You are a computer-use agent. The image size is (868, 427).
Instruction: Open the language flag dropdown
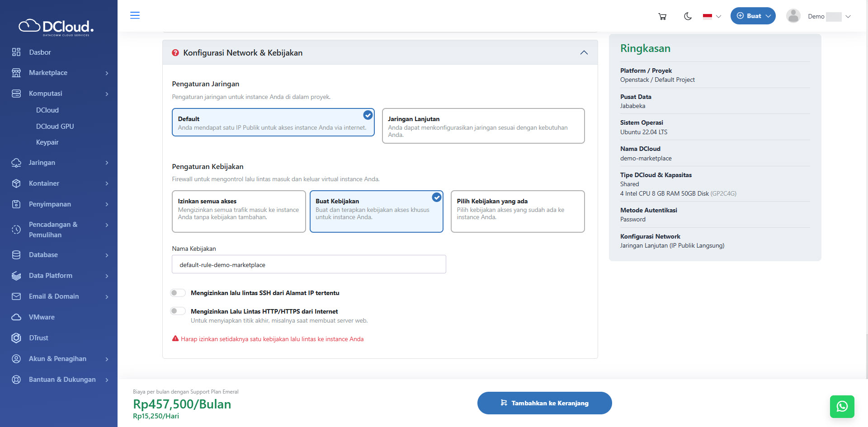pos(712,16)
